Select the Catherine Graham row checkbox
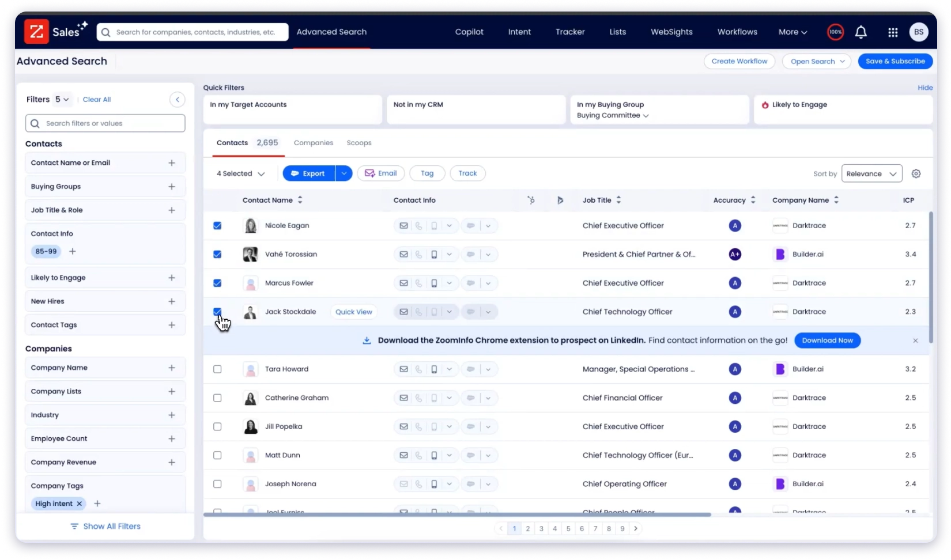Viewport: 951px width, 560px height. click(x=217, y=398)
